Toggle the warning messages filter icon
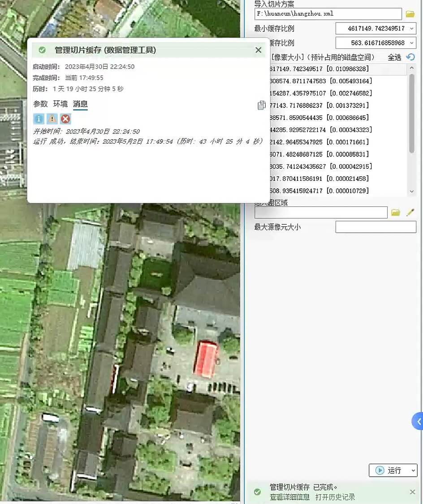This screenshot has width=423, height=504. tap(52, 119)
